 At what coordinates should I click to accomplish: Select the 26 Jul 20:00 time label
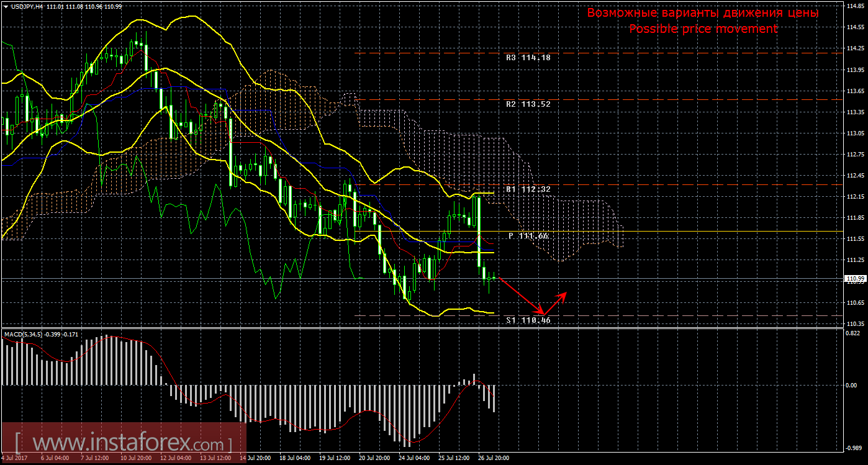click(x=494, y=458)
